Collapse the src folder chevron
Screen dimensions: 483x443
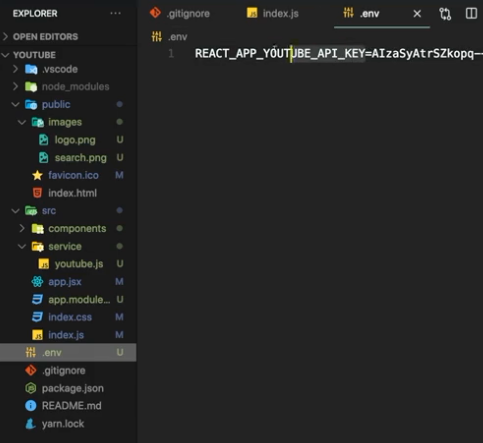(15, 211)
